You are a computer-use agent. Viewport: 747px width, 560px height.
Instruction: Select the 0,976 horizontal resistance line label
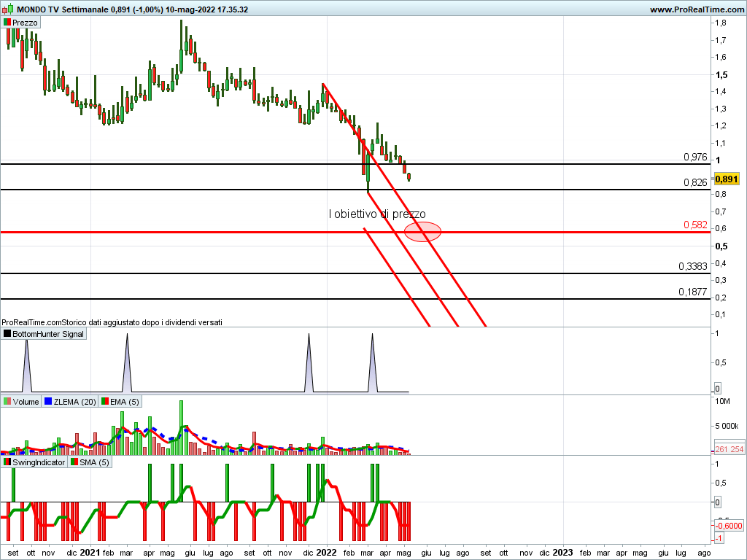[694, 157]
